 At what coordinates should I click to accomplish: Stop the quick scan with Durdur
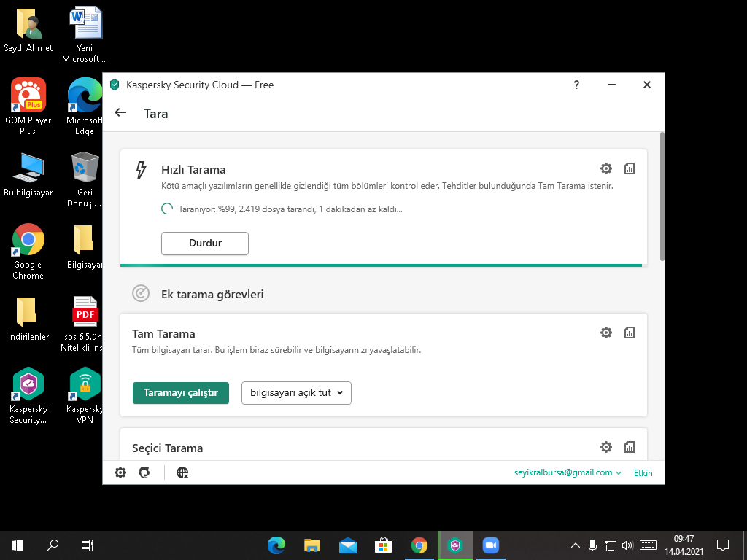click(x=205, y=244)
